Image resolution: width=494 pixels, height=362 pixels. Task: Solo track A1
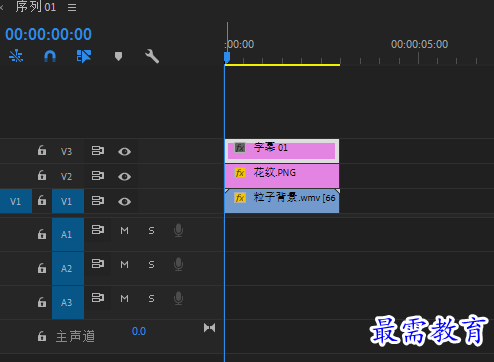[x=151, y=230]
